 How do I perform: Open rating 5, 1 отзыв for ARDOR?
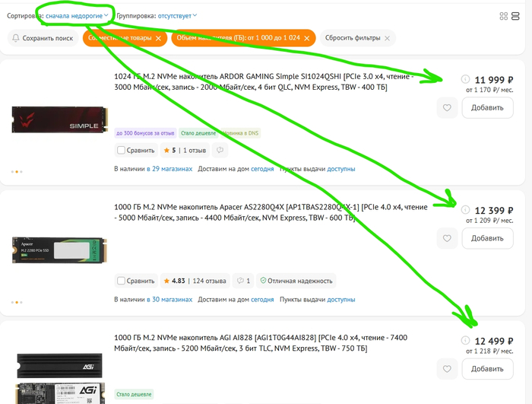point(185,150)
